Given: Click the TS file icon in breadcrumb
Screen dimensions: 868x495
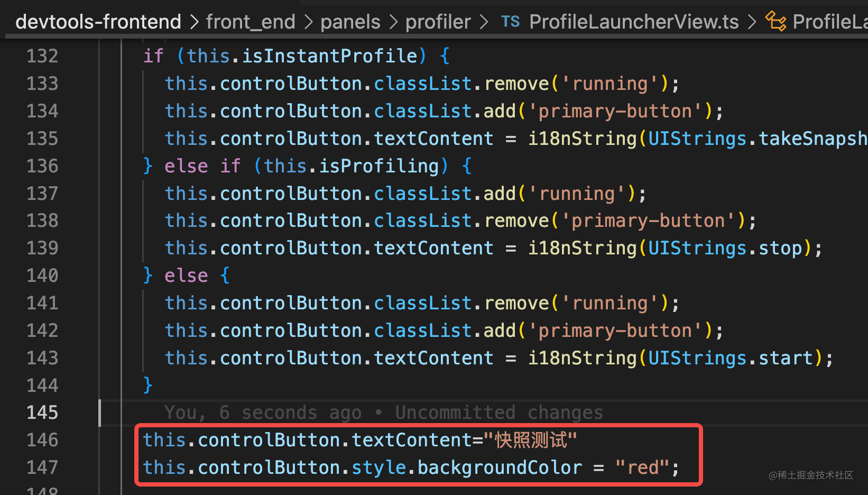Looking at the screenshot, I should [510, 22].
